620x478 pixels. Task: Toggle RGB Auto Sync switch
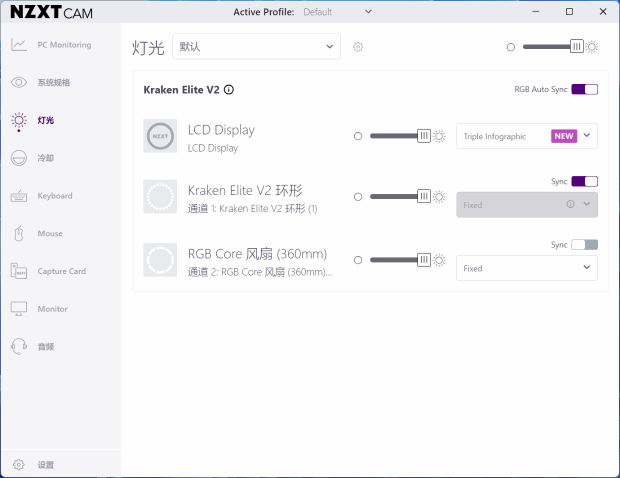(584, 89)
